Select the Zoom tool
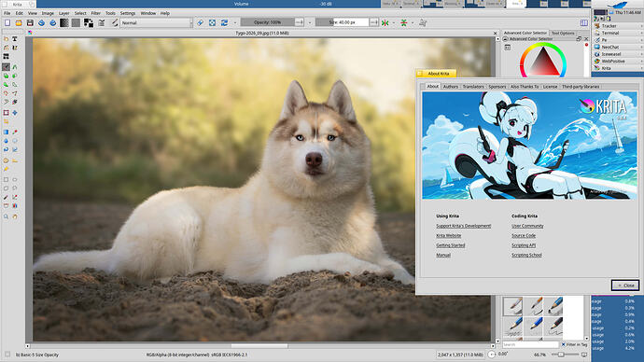 tap(6, 216)
